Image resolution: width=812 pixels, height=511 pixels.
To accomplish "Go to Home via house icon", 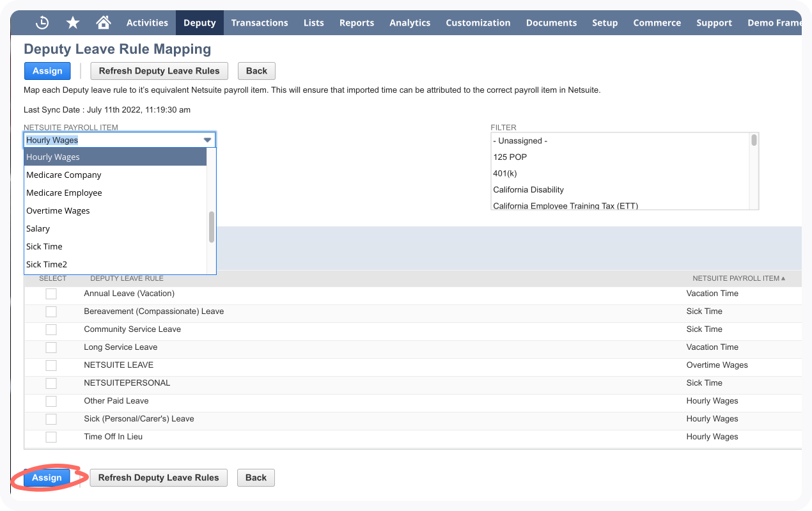I will tap(103, 22).
